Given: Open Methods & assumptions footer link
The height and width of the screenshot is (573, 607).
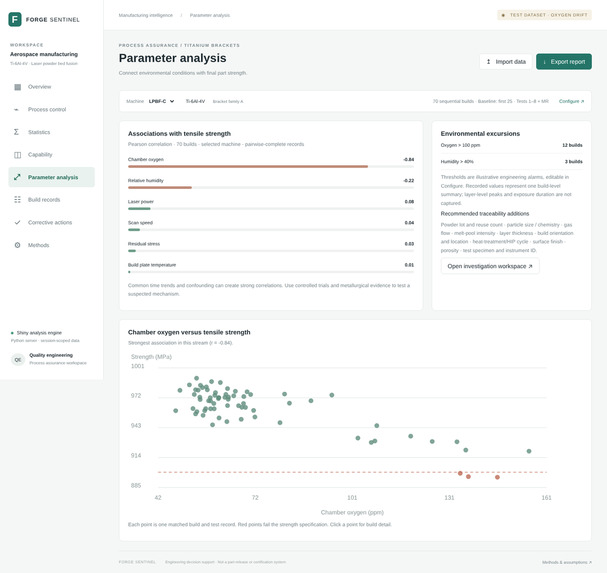Looking at the screenshot, I should tap(567, 562).
